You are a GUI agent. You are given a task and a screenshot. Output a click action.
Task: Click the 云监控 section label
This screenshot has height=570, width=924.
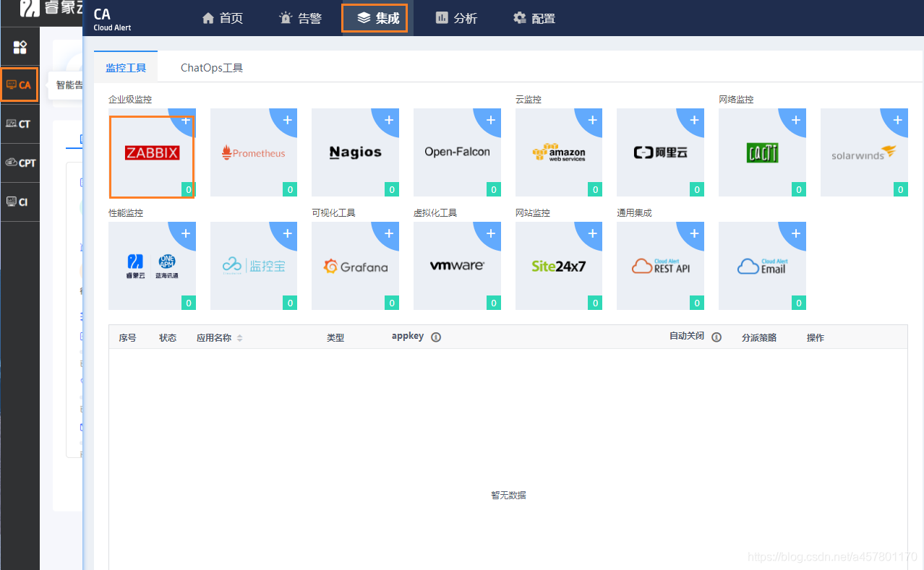[x=529, y=99]
